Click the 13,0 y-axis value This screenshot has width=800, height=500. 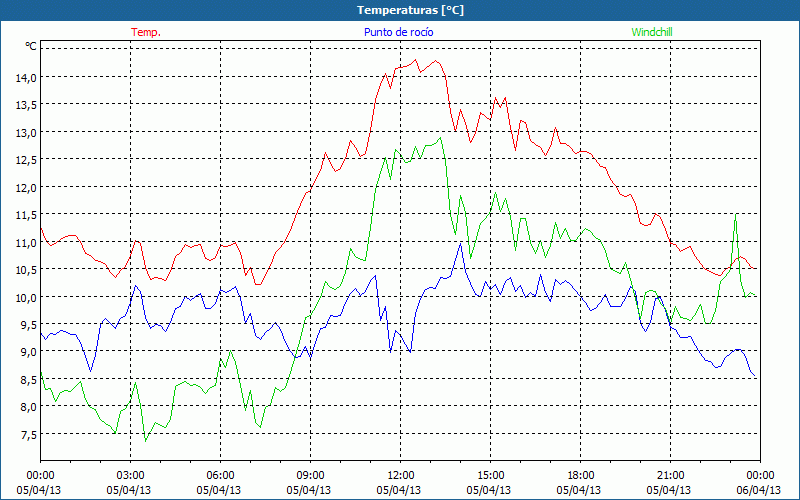click(26, 133)
